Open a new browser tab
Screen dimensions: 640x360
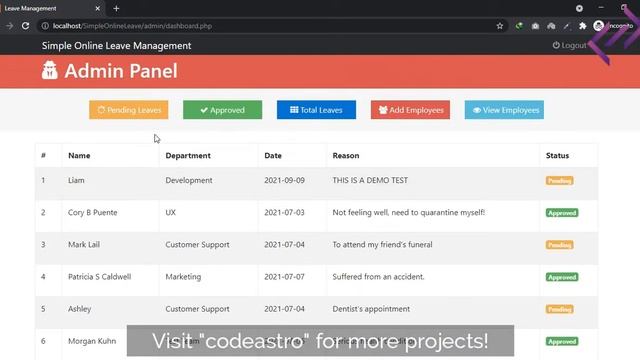click(116, 8)
